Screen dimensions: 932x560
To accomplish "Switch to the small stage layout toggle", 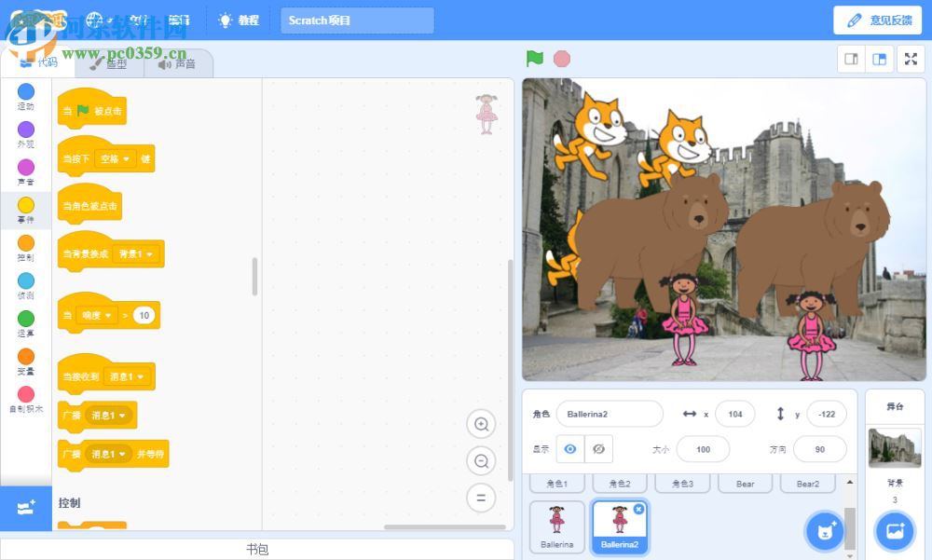I will [849, 58].
